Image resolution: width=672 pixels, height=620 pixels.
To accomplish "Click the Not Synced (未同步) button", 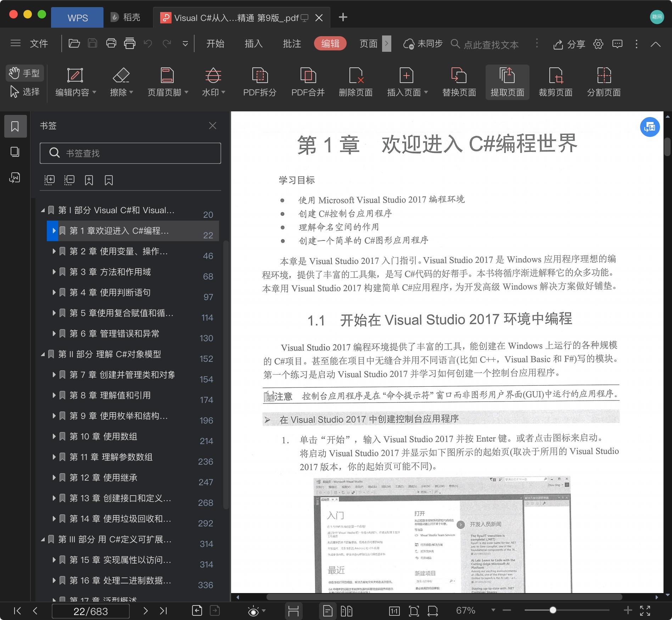I will [x=423, y=44].
